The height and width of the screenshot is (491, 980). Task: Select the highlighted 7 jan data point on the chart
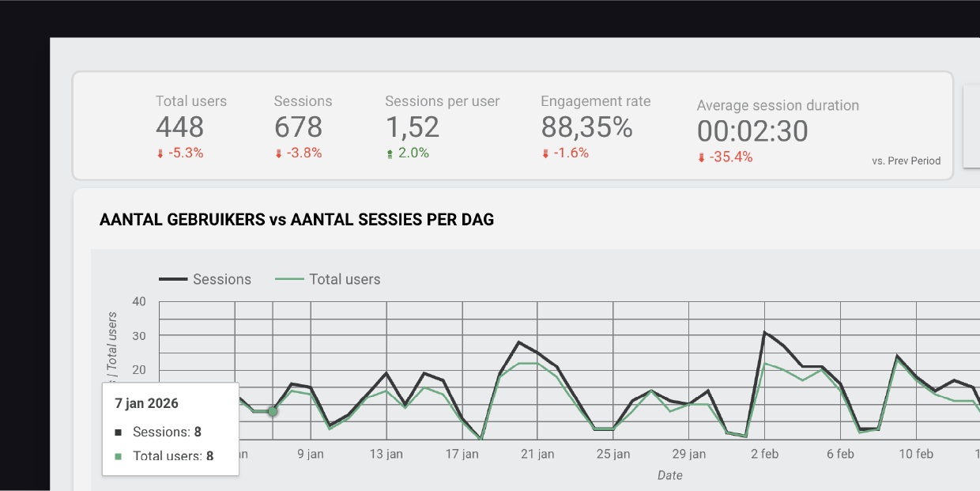[272, 411]
